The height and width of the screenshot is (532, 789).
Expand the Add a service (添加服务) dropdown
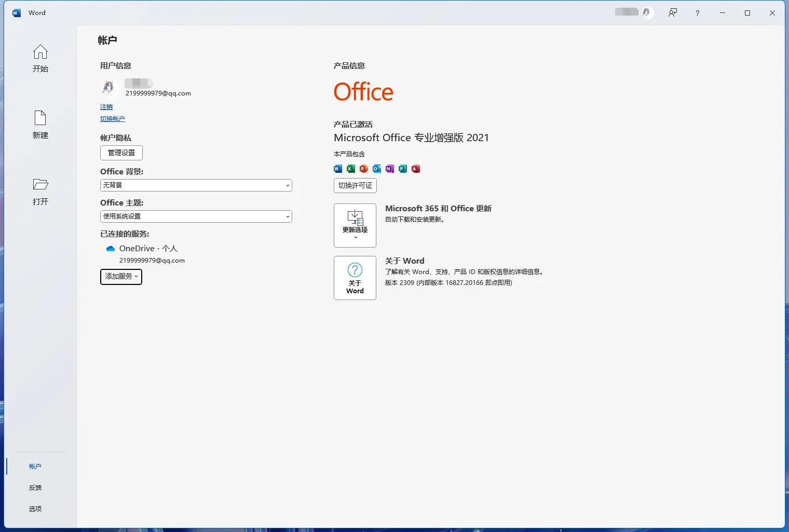point(121,277)
